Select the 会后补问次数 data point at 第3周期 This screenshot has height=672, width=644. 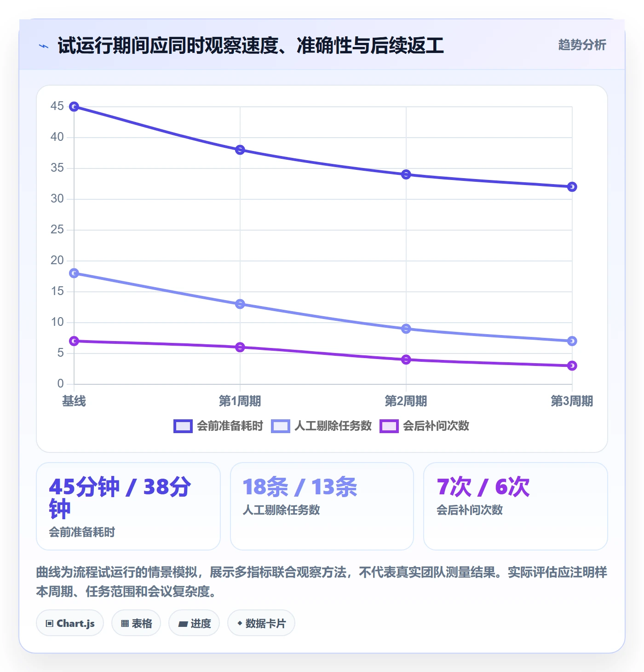pyautogui.click(x=572, y=366)
